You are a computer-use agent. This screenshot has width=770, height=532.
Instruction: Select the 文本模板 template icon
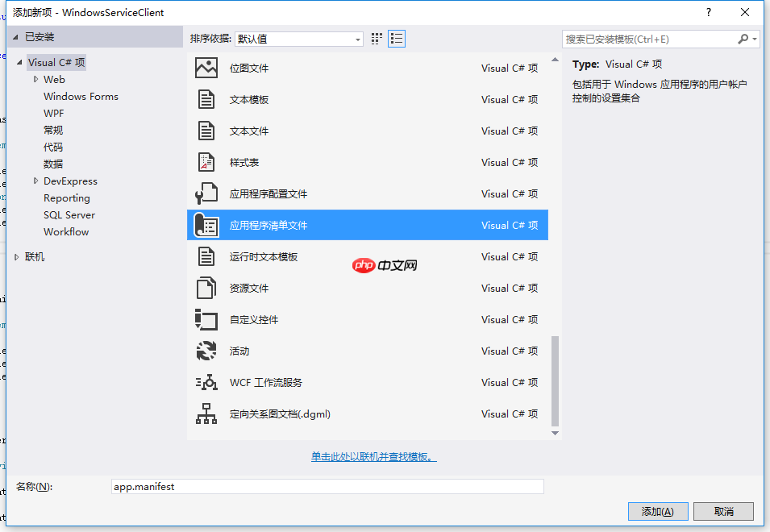tap(206, 99)
